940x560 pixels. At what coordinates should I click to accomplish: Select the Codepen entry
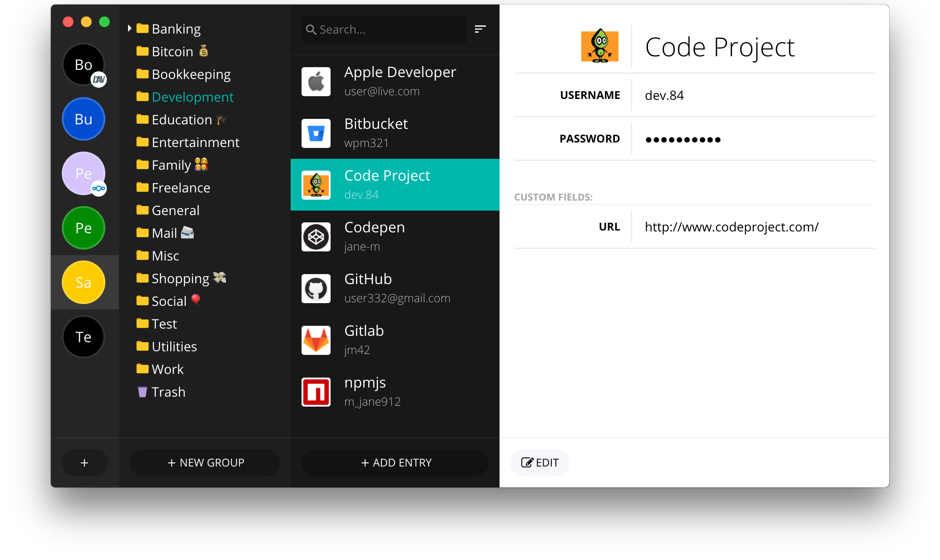[395, 236]
